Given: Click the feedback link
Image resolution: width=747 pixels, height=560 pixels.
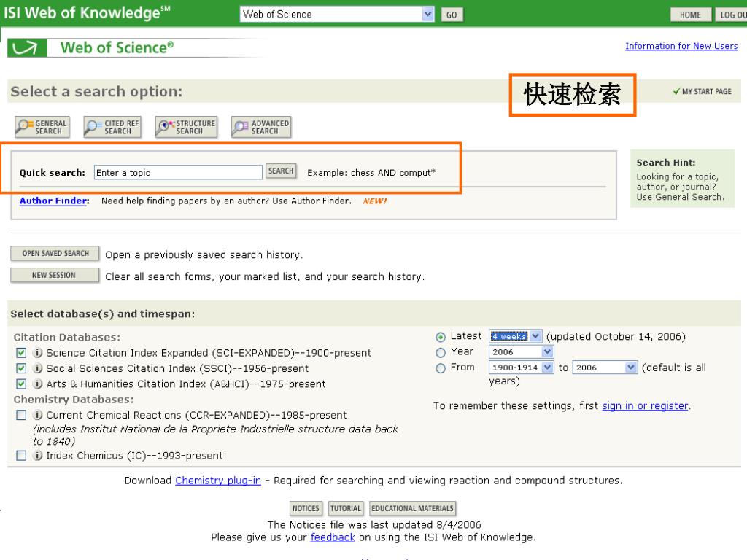Looking at the screenshot, I should 333,537.
